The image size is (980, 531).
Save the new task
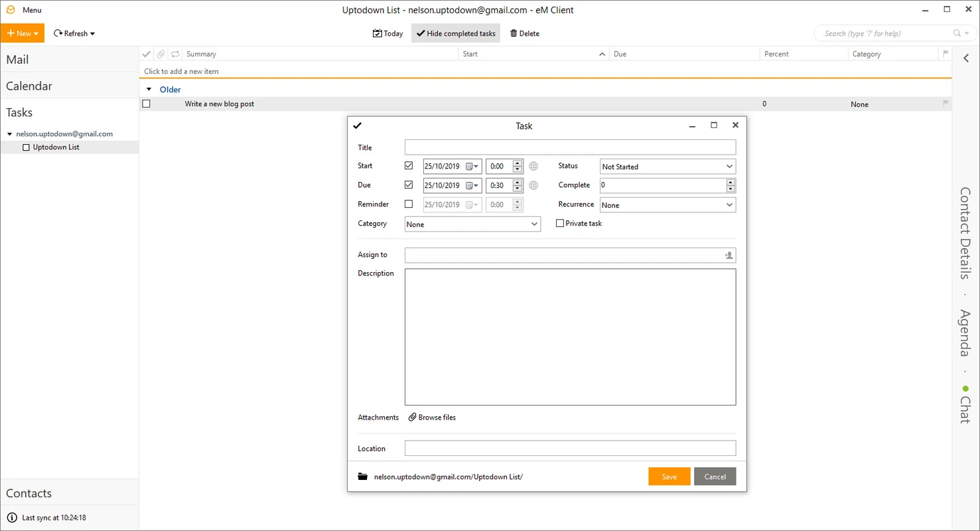669,476
